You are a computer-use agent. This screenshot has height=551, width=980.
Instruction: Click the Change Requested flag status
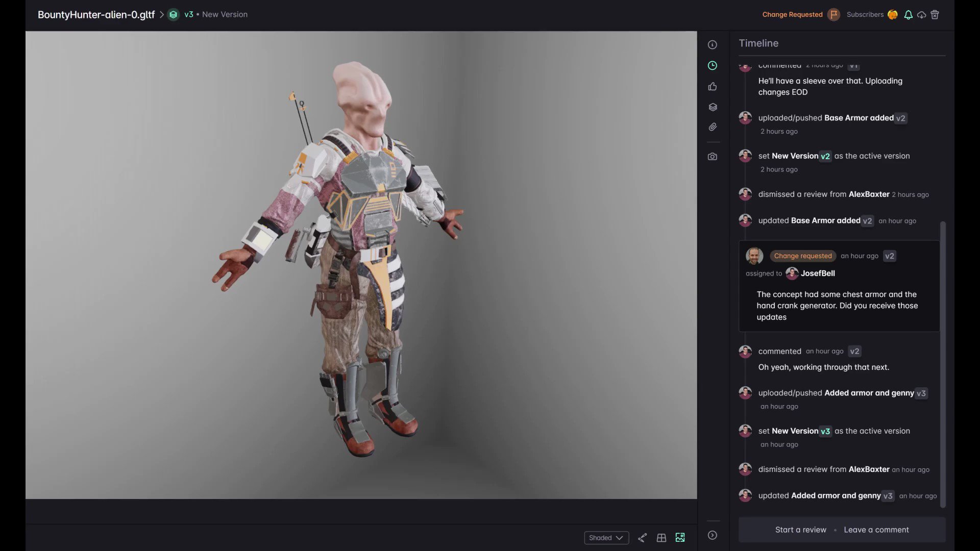(x=833, y=15)
